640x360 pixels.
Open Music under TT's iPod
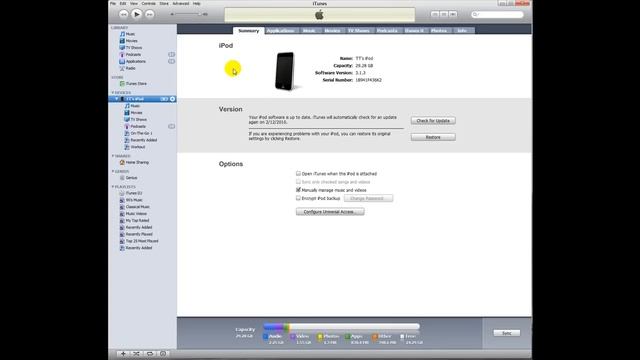click(132, 106)
